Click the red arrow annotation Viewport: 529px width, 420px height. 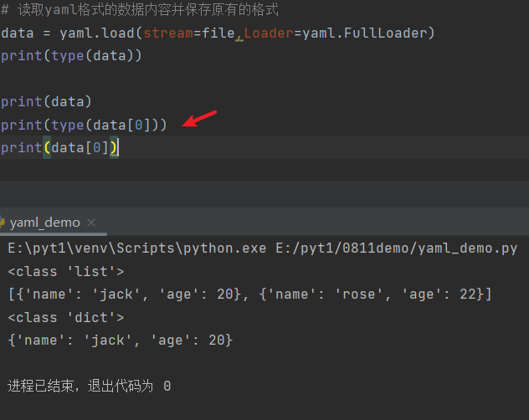click(x=201, y=119)
